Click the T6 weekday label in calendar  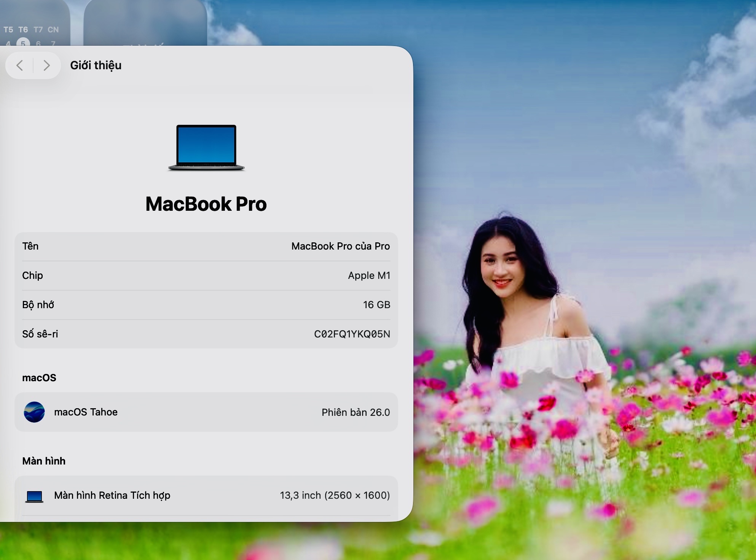[23, 30]
